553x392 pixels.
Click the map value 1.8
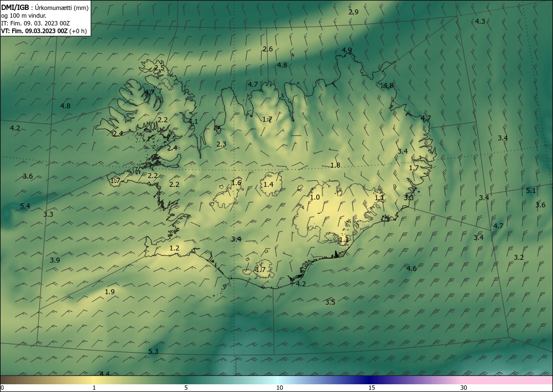(x=336, y=165)
